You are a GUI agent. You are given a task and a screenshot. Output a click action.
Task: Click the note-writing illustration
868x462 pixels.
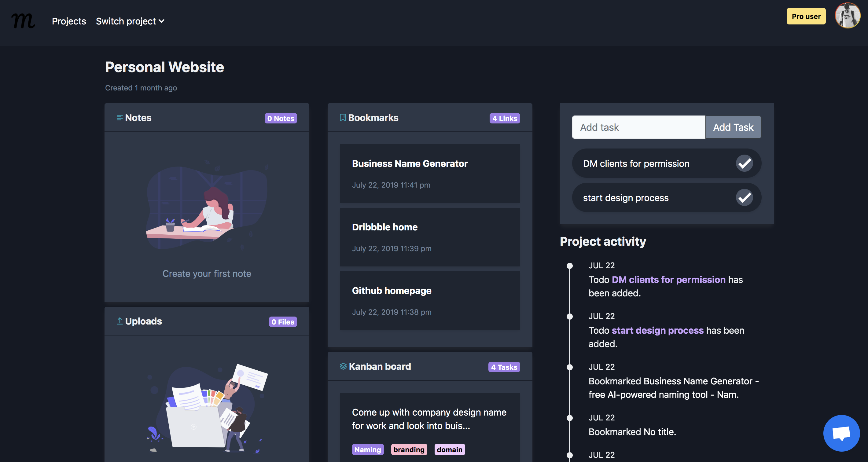(x=207, y=205)
